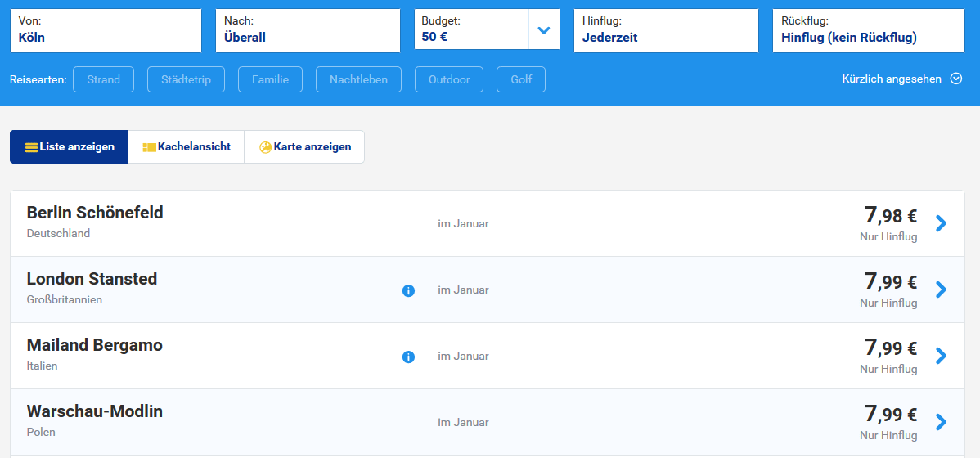The width and height of the screenshot is (980, 458).
Task: Click the Polen country label
Action: point(41,433)
